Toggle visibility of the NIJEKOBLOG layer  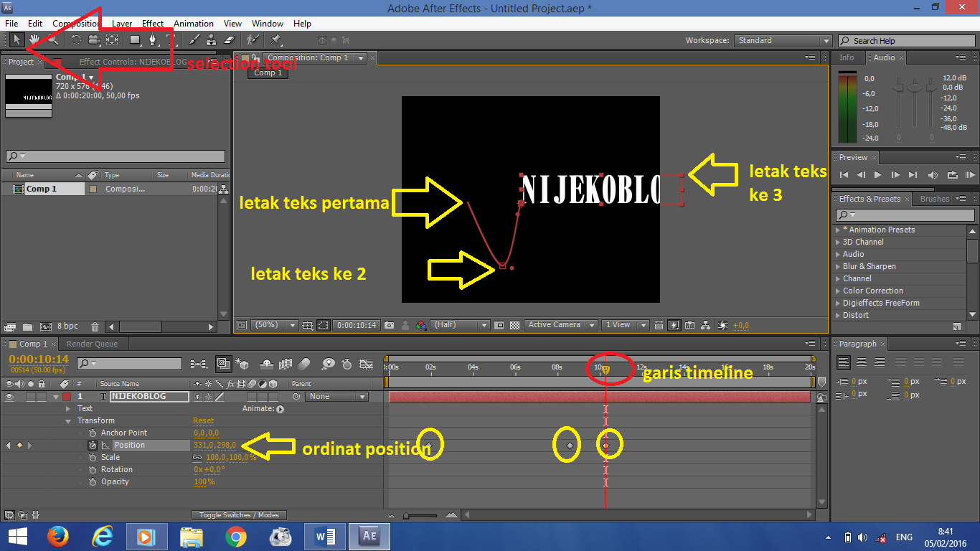pyautogui.click(x=9, y=395)
